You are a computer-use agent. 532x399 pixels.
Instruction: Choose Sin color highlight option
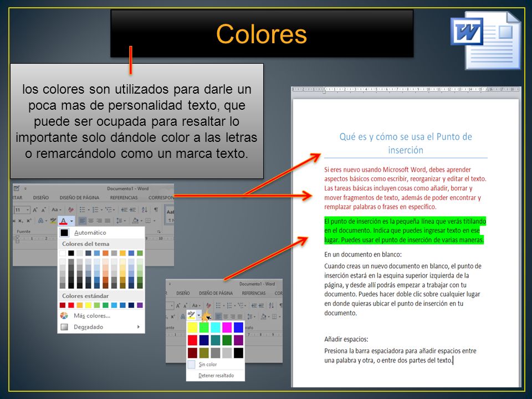216,365
